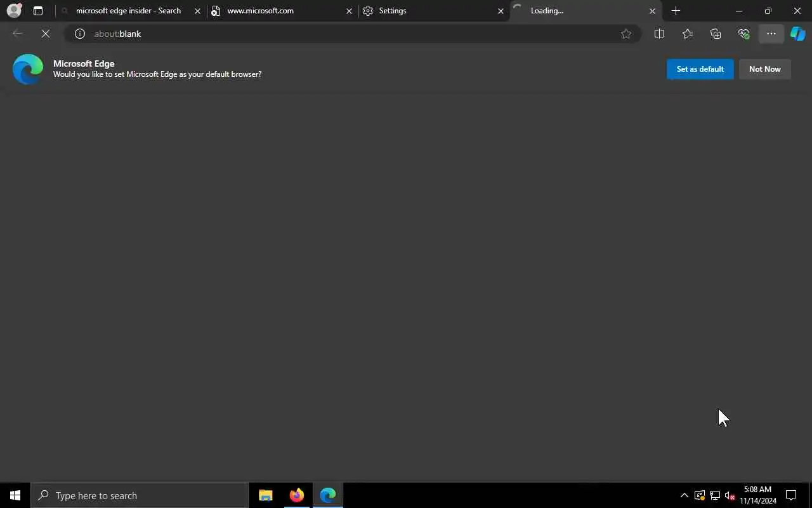Open a new tab with plus button

(676, 11)
